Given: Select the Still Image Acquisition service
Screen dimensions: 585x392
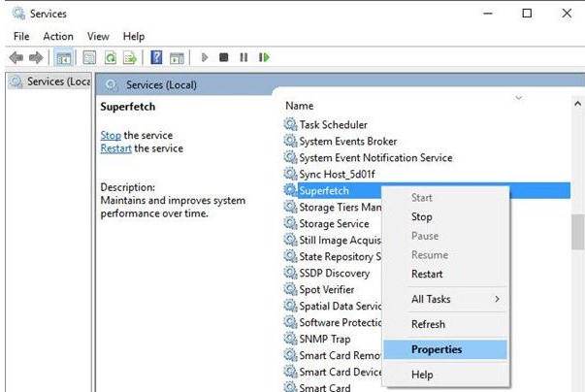Looking at the screenshot, I should click(340, 240).
